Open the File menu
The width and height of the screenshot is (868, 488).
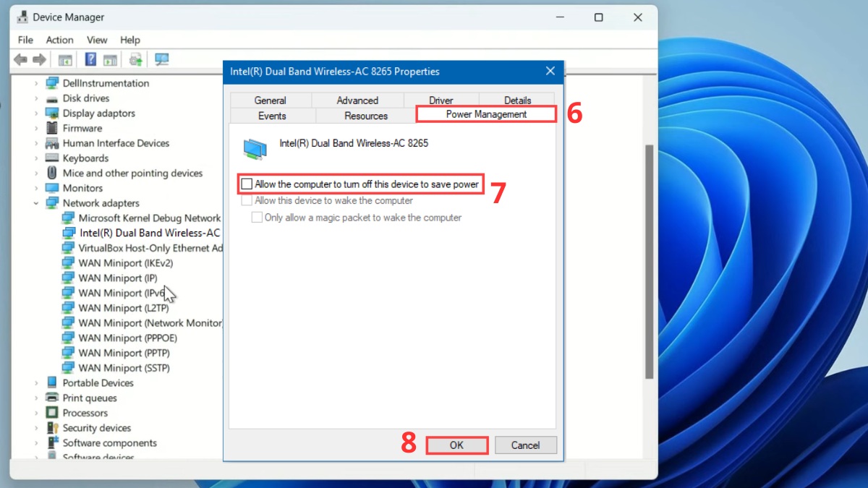point(25,40)
